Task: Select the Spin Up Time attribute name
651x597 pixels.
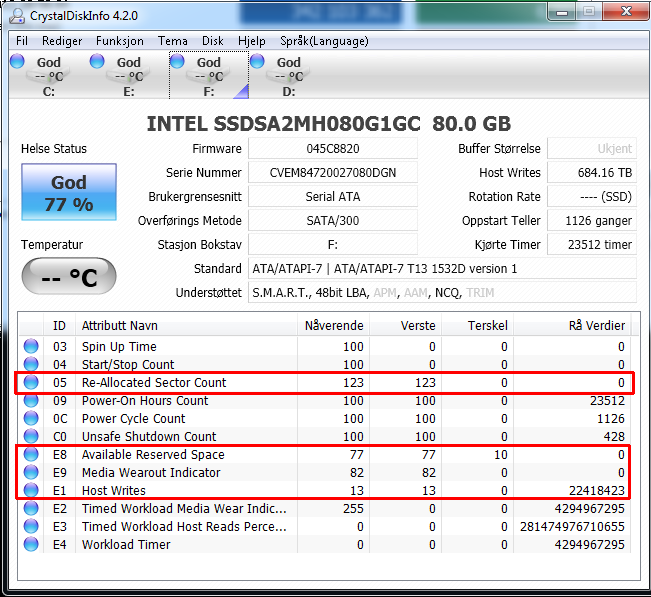Action: 119,346
